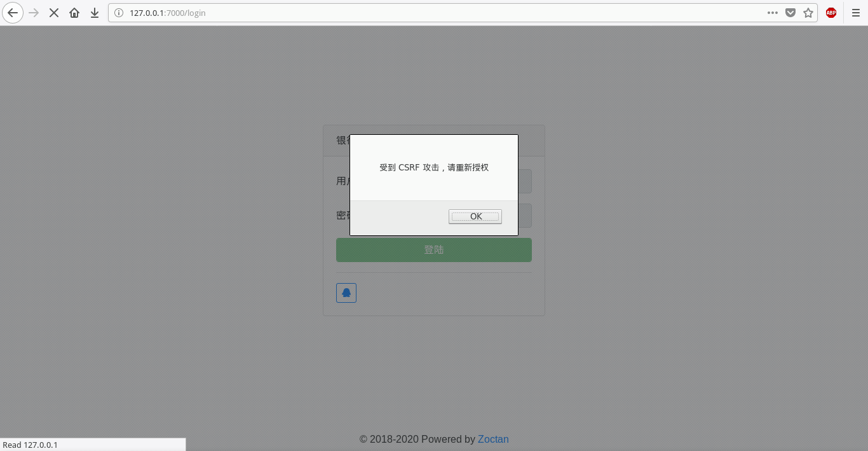This screenshot has width=868, height=451.
Task: Stop loading the page
Action: coord(54,13)
